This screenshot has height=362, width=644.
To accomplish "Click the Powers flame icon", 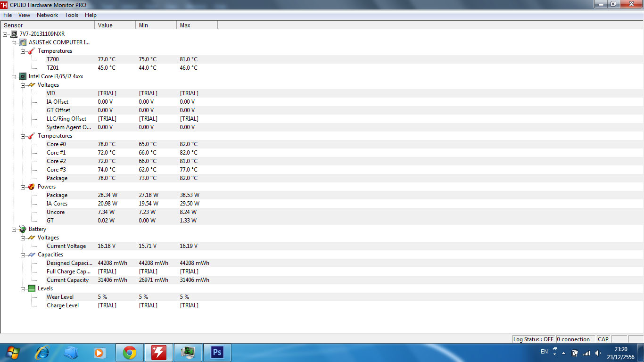I will (32, 187).
